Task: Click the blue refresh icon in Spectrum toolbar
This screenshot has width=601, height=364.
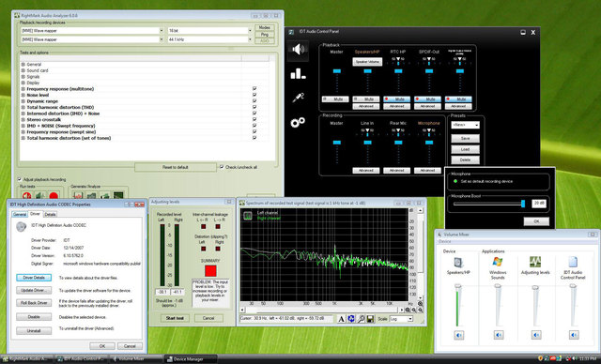Action: pyautogui.click(x=351, y=319)
